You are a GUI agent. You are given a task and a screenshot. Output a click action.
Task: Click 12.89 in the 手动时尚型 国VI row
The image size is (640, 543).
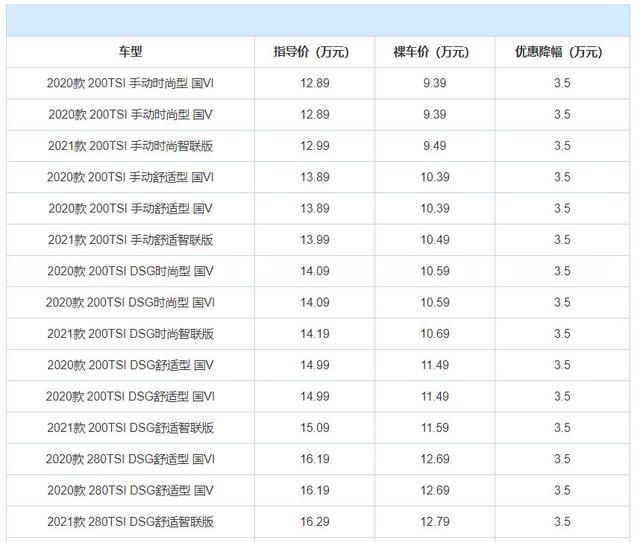pyautogui.click(x=315, y=83)
